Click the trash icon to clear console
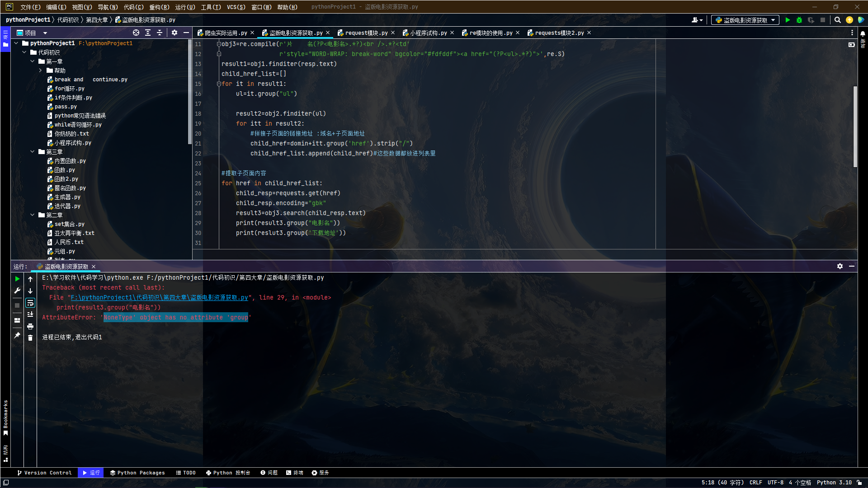This screenshot has width=868, height=488. pyautogui.click(x=30, y=338)
